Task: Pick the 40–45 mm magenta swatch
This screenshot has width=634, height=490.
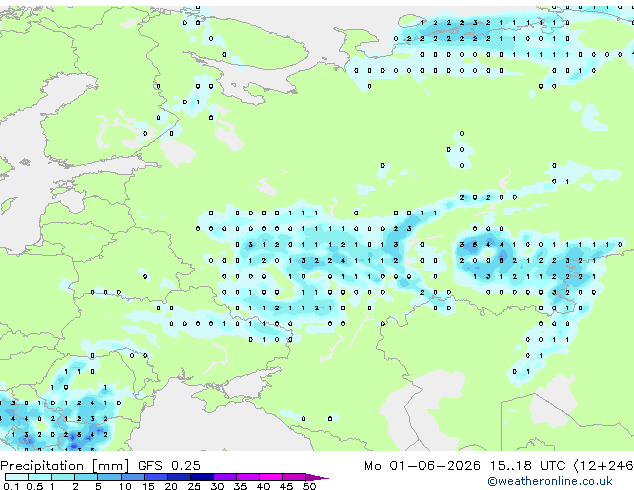Action: [271, 477]
